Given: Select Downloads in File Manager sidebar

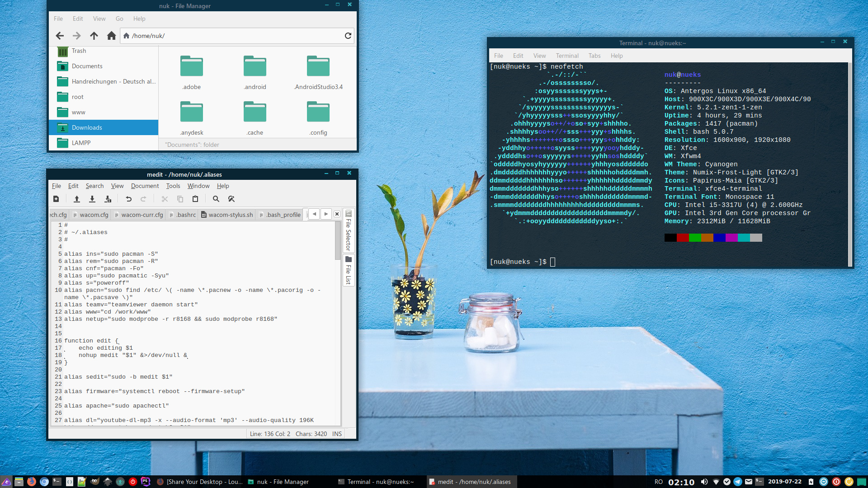Looking at the screenshot, I should pyautogui.click(x=87, y=127).
